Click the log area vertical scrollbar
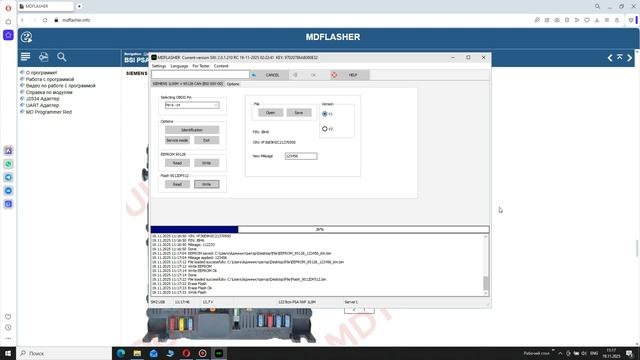The height and width of the screenshot is (360, 640). tap(486, 265)
